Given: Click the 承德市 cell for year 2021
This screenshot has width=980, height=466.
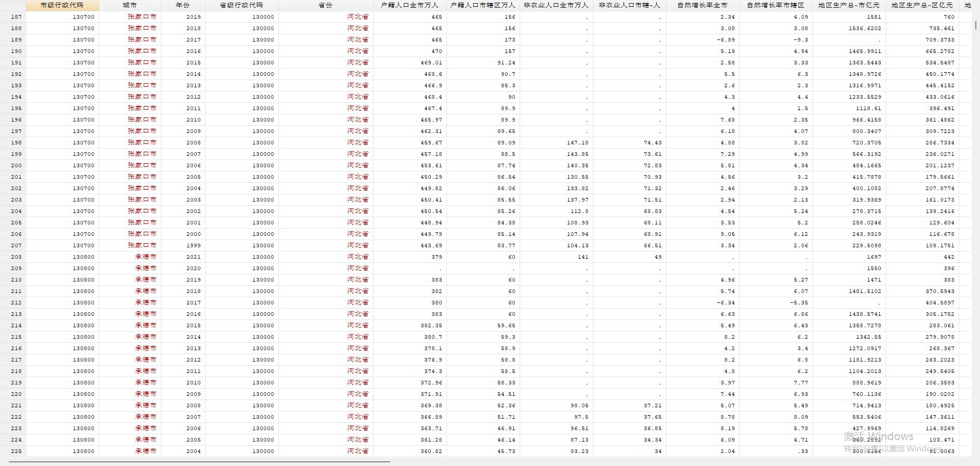Looking at the screenshot, I should (130, 257).
